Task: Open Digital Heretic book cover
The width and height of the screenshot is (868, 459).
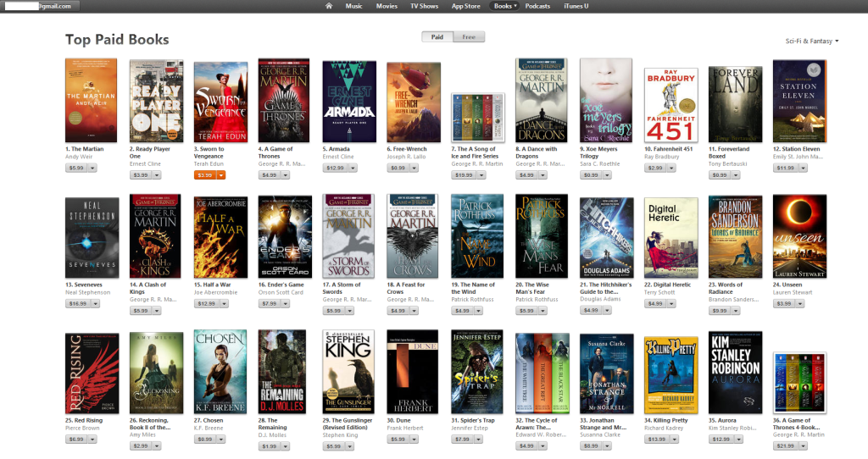Action: point(671,238)
